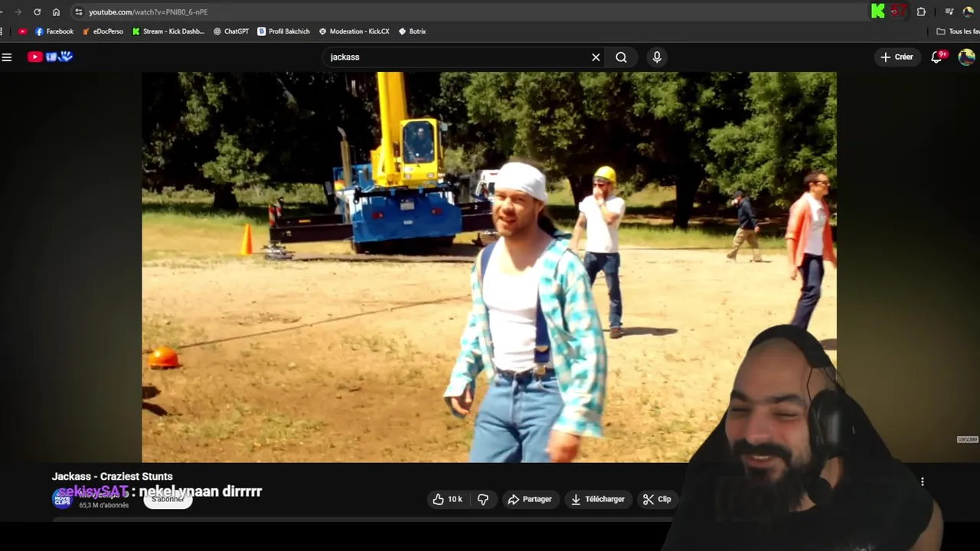980x551 pixels.
Task: Open the YouTube hamburger guide menu
Action: [7, 57]
